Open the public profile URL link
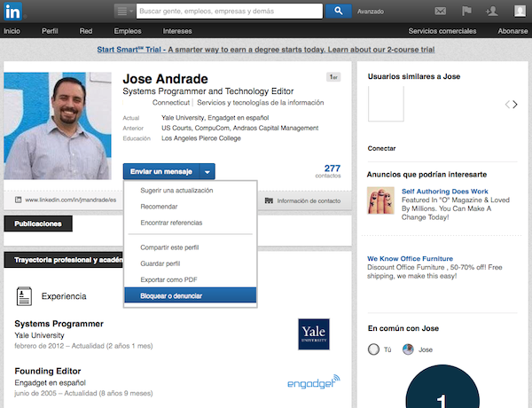532x408 pixels. 71,200
